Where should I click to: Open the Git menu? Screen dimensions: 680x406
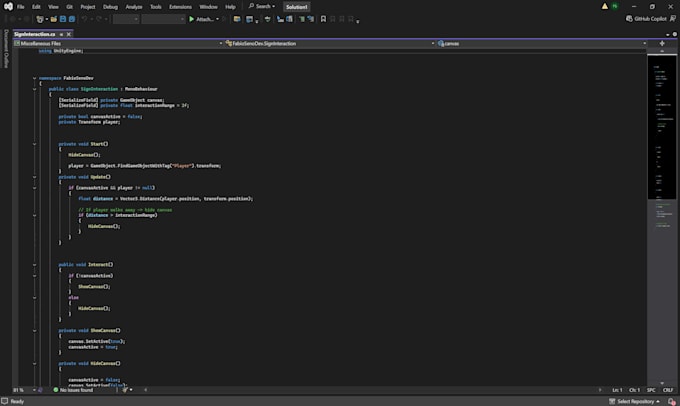point(69,7)
